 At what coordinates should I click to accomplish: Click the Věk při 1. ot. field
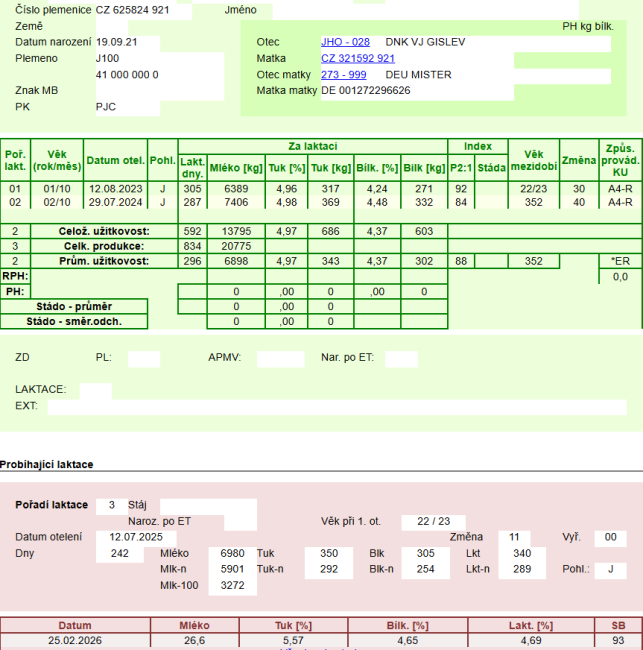pyautogui.click(x=433, y=521)
